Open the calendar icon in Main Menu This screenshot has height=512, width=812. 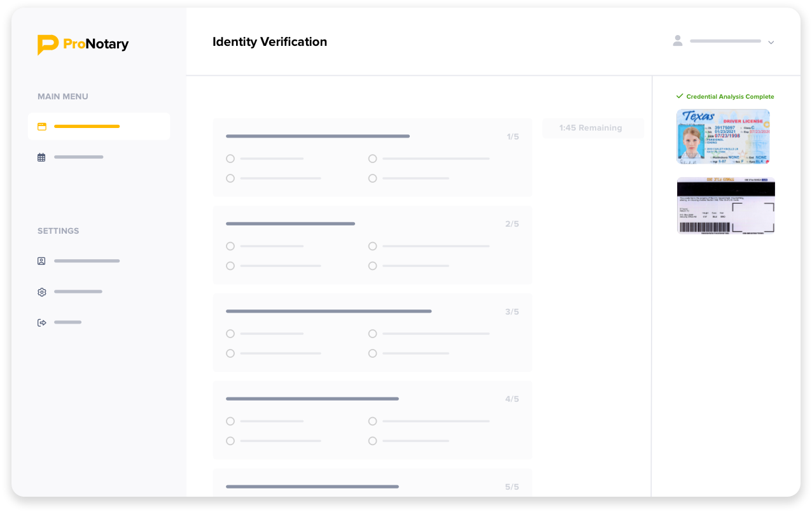click(41, 157)
